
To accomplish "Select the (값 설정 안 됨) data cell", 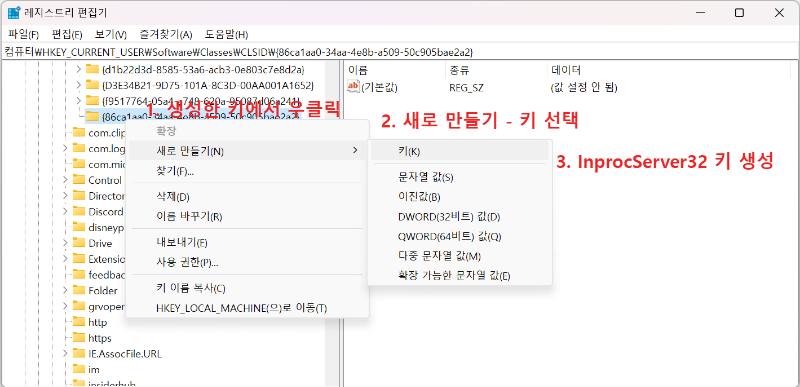I will point(584,87).
